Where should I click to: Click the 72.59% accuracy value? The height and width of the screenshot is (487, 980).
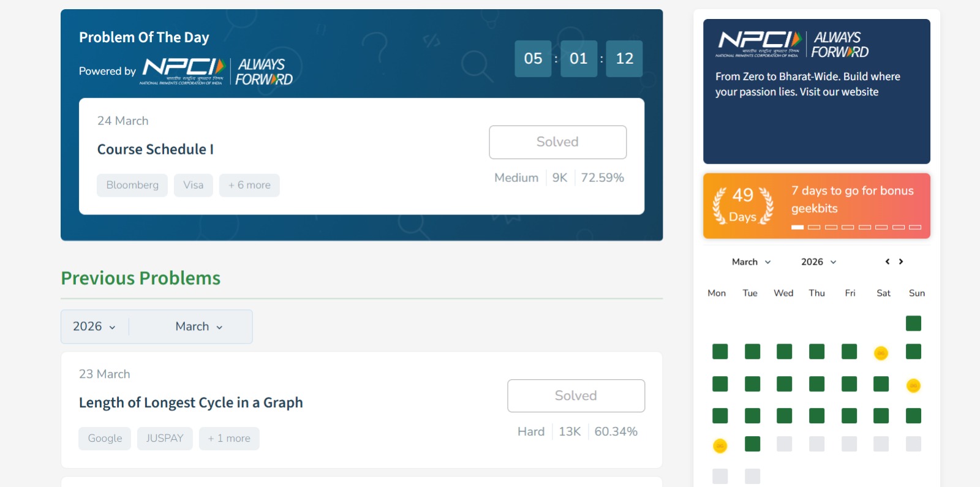point(603,178)
